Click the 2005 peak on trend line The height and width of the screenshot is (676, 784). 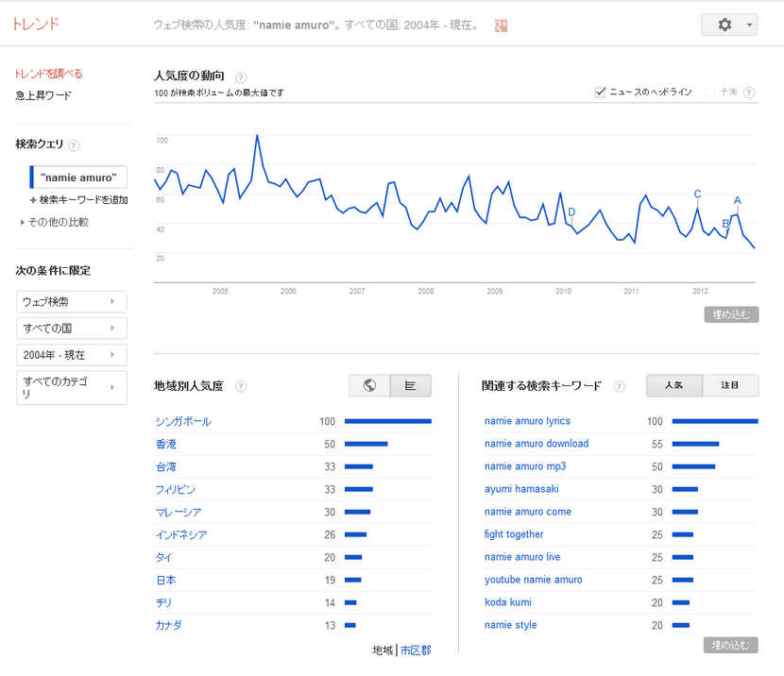click(x=257, y=135)
